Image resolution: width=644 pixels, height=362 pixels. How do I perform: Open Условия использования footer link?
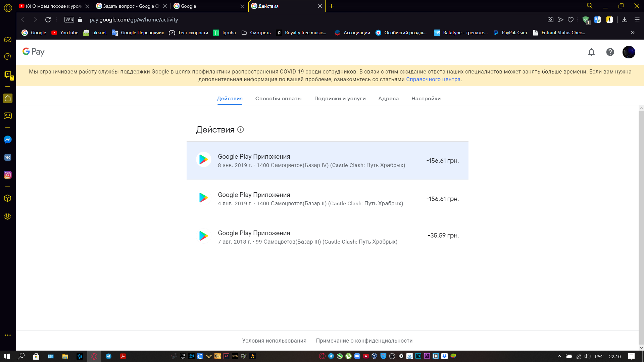pyautogui.click(x=274, y=341)
